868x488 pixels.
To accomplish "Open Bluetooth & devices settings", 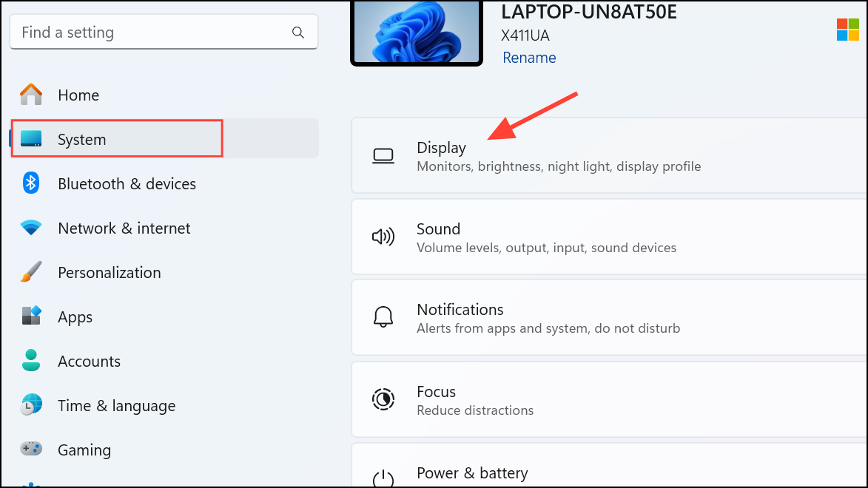I will [x=164, y=183].
